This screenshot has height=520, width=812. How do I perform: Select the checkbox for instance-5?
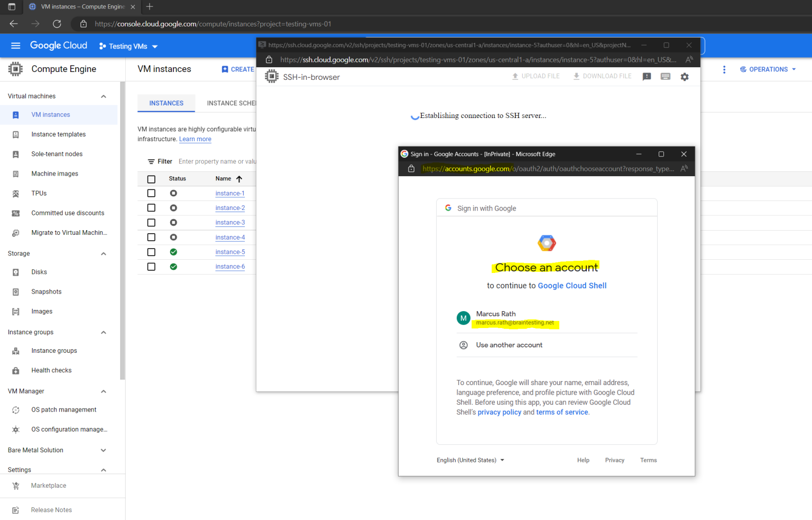click(x=151, y=252)
